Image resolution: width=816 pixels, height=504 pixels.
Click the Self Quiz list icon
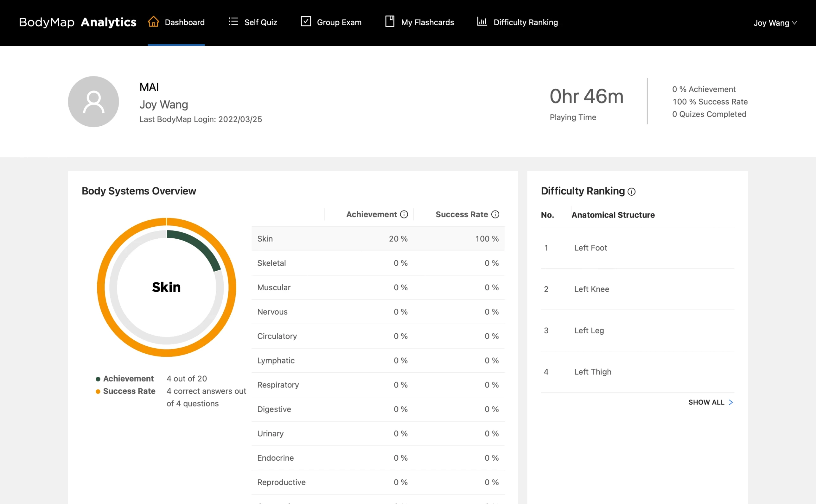click(233, 21)
